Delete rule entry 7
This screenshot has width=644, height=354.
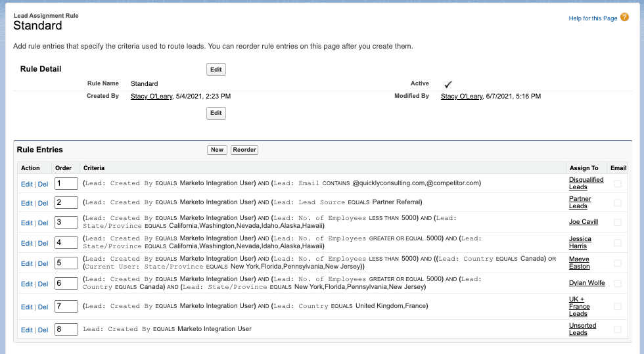pos(43,307)
